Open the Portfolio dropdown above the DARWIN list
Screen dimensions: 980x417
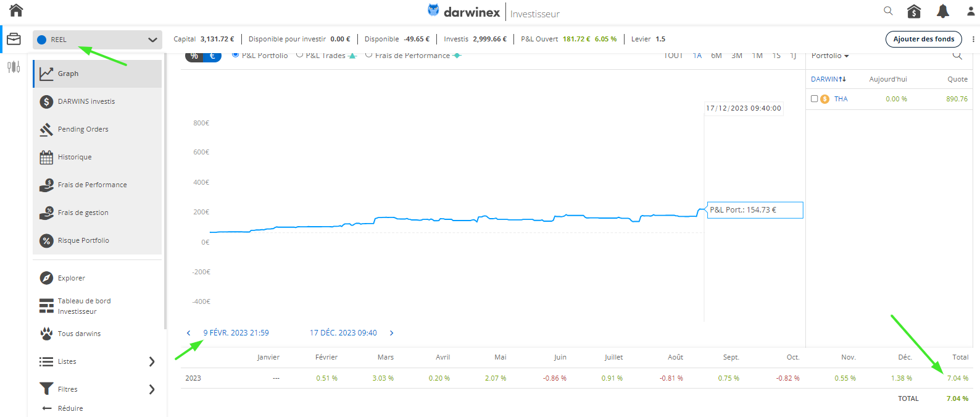pos(830,56)
